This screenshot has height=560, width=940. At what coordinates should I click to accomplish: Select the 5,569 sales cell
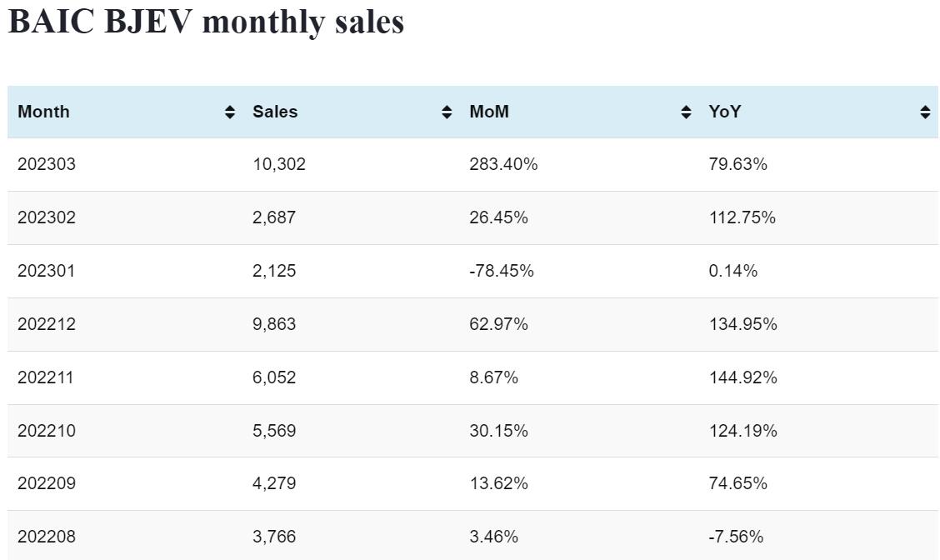(274, 431)
